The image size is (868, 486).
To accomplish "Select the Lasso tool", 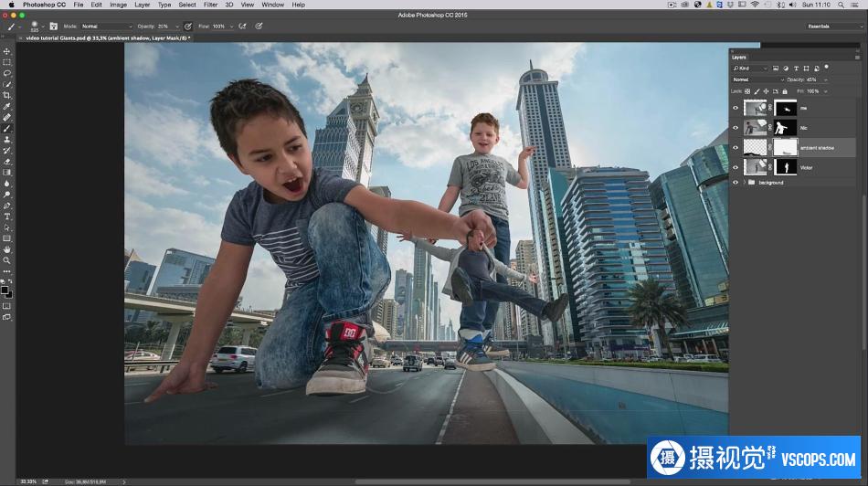I will coord(6,73).
